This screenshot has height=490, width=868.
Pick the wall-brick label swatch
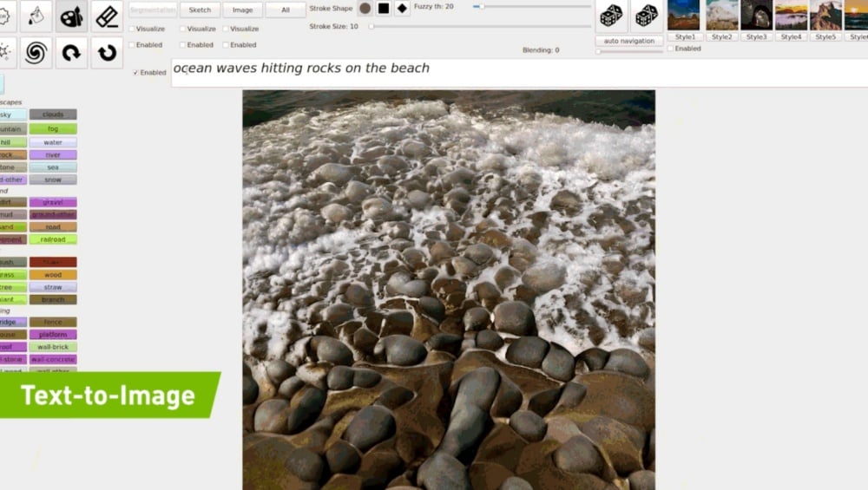pyautogui.click(x=53, y=347)
